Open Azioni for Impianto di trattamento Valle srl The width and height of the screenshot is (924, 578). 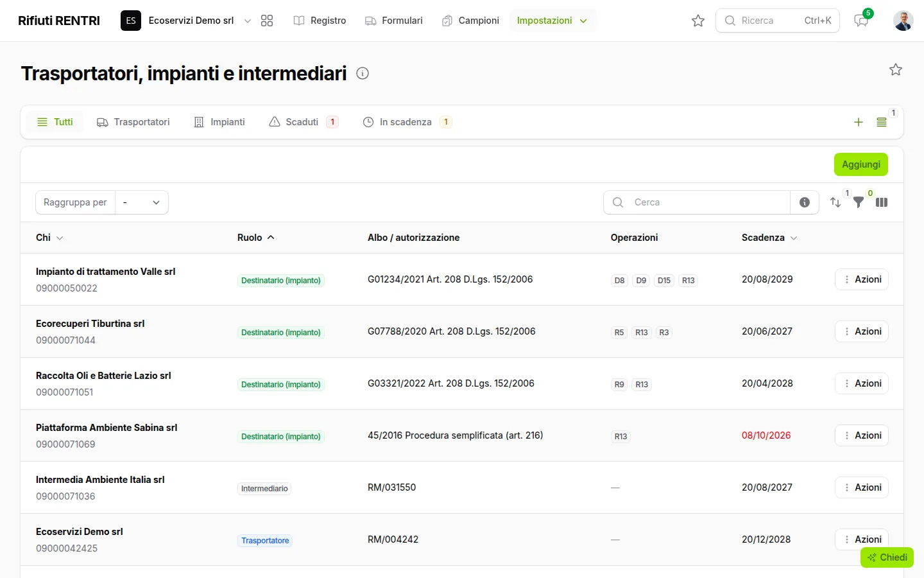tap(862, 279)
